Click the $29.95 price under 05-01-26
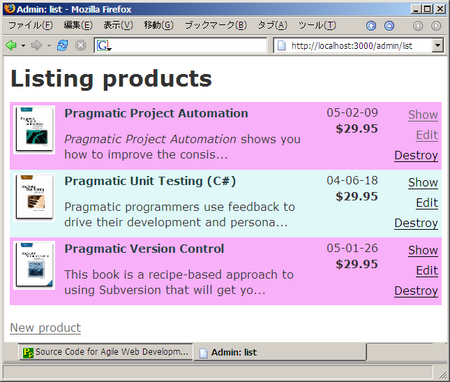 pyautogui.click(x=357, y=264)
